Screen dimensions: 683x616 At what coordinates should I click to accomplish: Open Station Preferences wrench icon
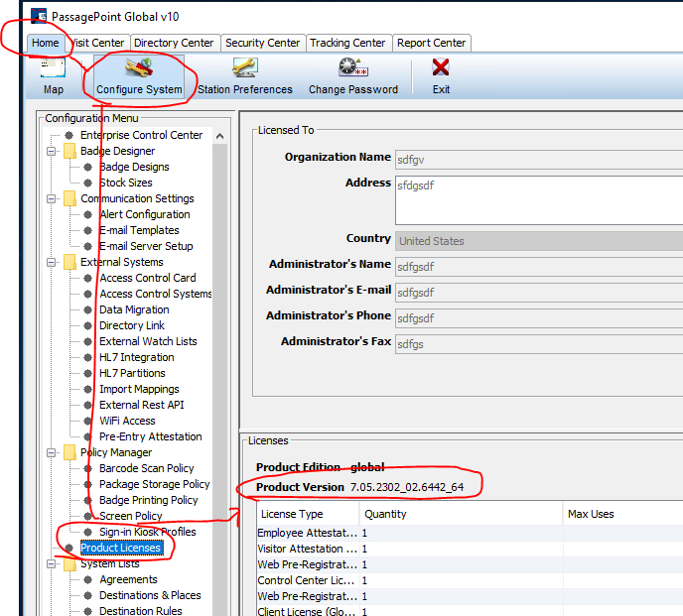click(x=245, y=67)
